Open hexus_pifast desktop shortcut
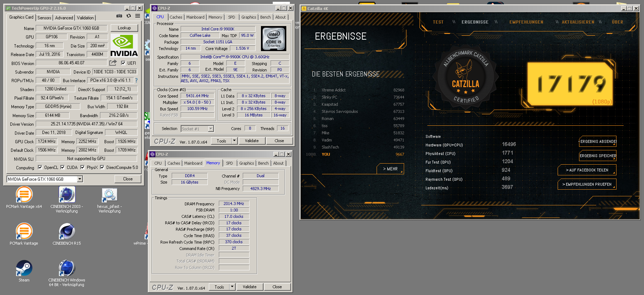 (x=110, y=200)
